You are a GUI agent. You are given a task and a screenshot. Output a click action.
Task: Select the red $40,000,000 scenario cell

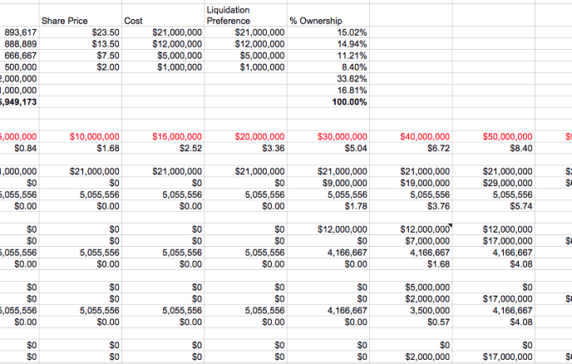[x=411, y=137]
